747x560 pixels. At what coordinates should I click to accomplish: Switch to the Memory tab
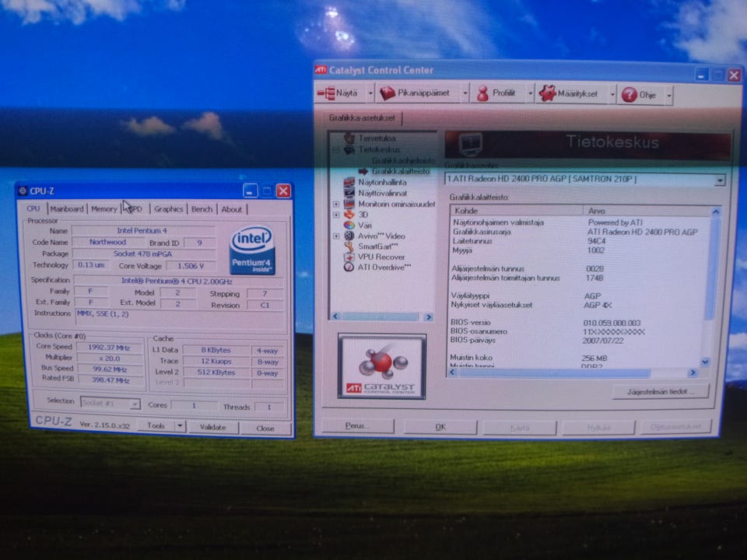pyautogui.click(x=103, y=208)
